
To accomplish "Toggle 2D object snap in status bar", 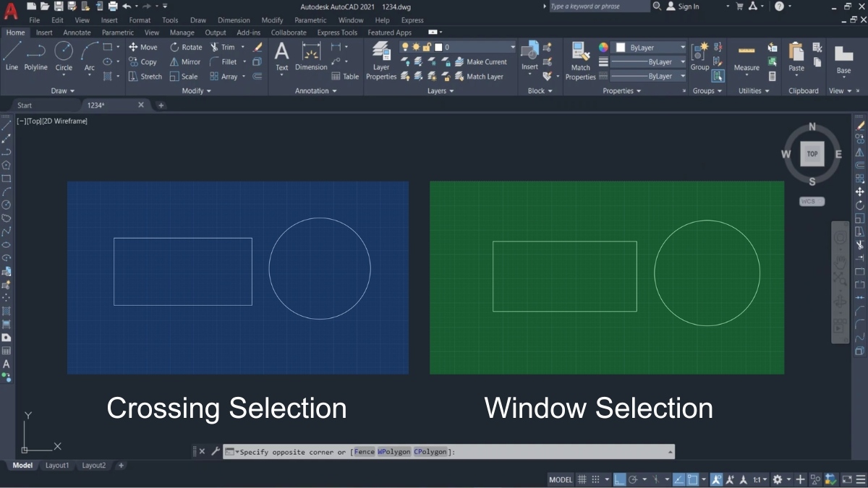I will (692, 479).
